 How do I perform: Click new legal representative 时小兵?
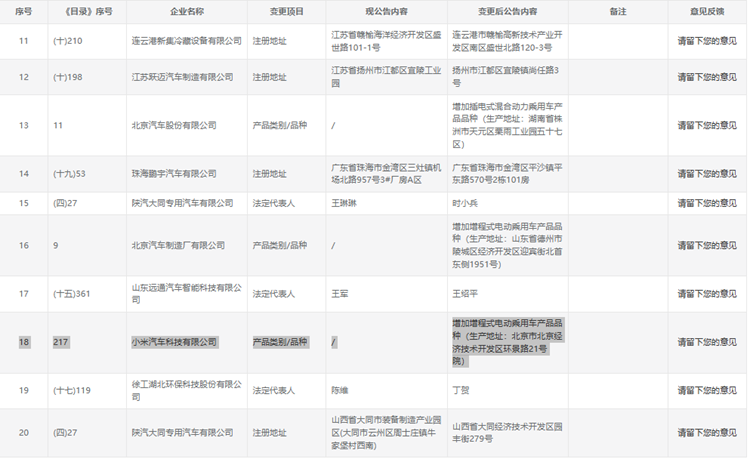[465, 203]
